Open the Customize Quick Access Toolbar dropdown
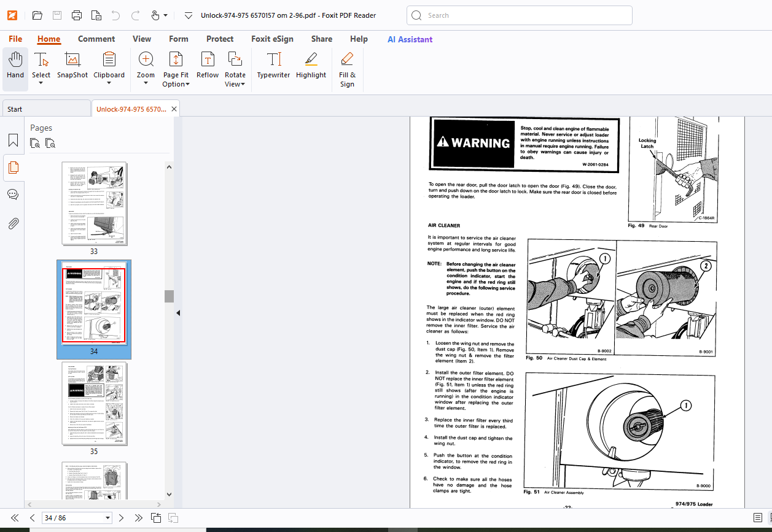Viewport: 772px width, 532px height. click(189, 15)
